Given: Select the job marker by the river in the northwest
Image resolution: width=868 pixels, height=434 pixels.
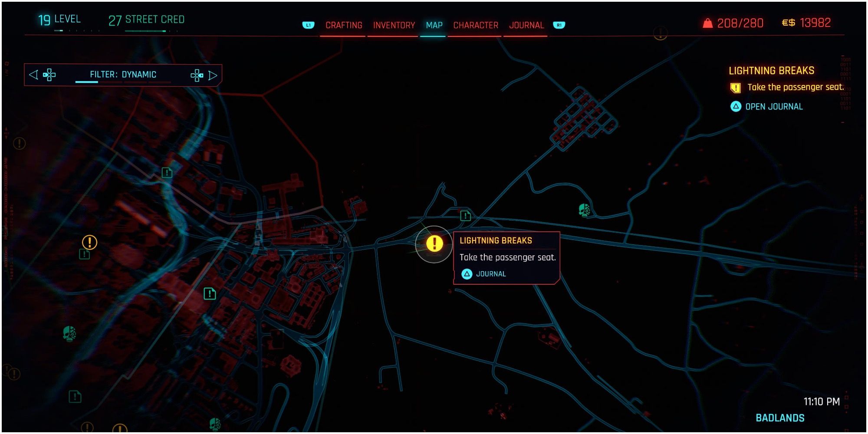Looking at the screenshot, I should tap(167, 173).
